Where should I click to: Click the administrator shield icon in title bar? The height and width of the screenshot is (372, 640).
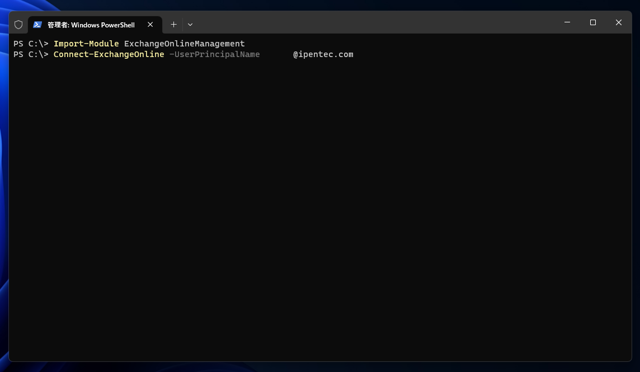click(18, 25)
